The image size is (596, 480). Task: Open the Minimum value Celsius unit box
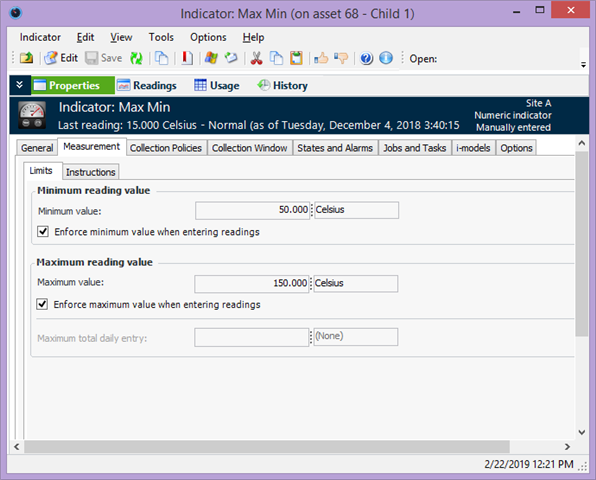357,210
